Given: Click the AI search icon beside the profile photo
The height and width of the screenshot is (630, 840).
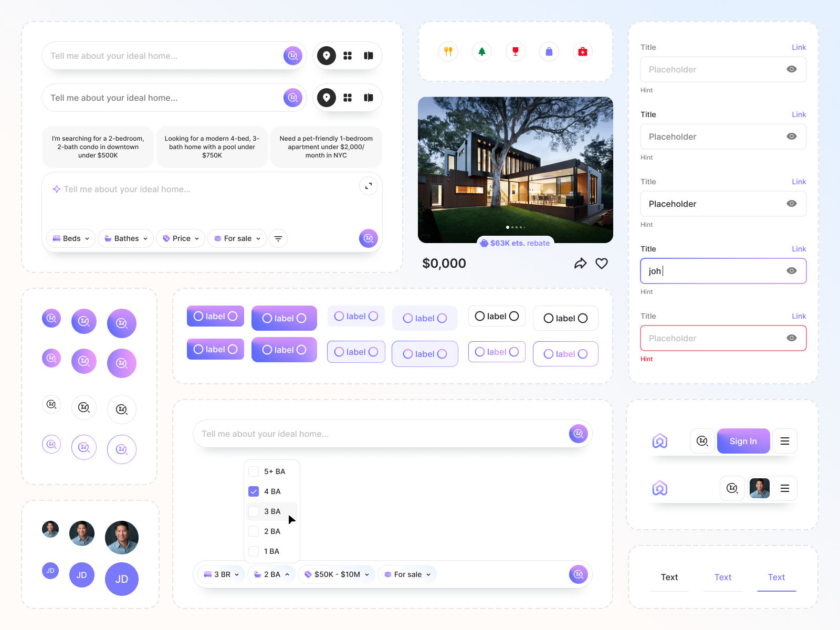Looking at the screenshot, I should click(x=732, y=488).
